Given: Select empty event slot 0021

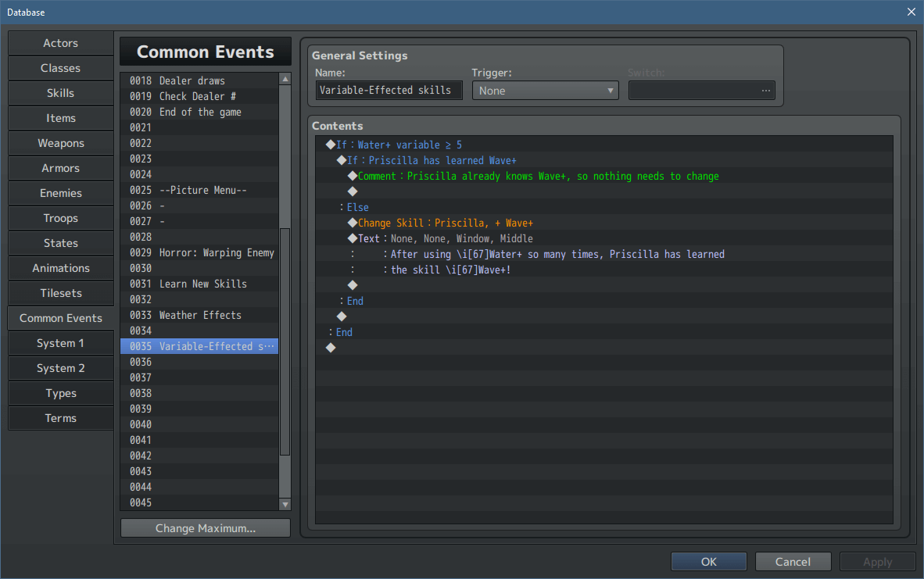Looking at the screenshot, I should 199,128.
